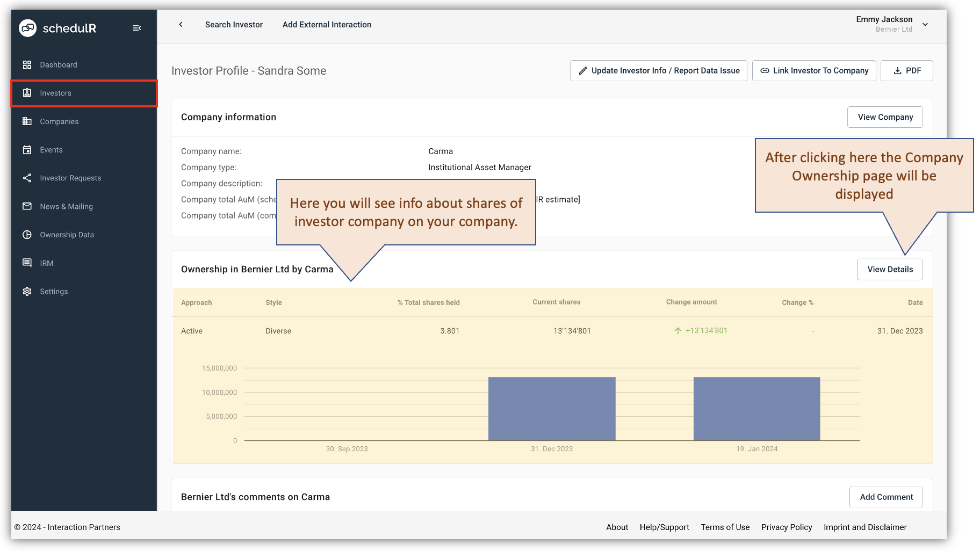Click the Investor Requests share icon

[27, 178]
